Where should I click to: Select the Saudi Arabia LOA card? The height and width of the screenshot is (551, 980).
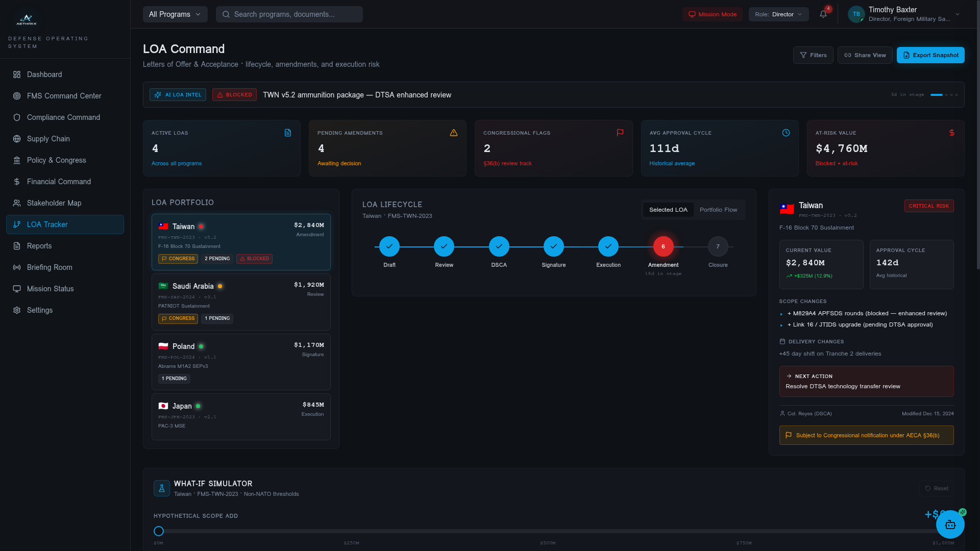pos(241,302)
